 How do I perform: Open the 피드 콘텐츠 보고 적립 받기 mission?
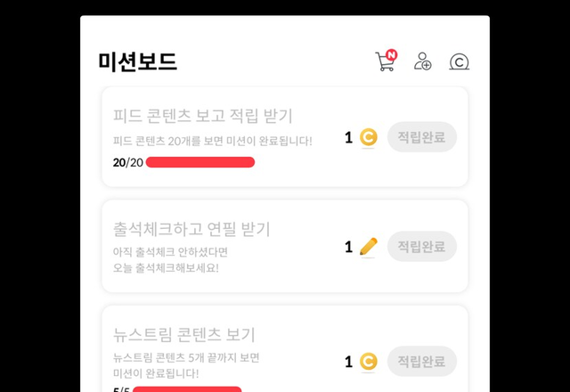point(203,116)
